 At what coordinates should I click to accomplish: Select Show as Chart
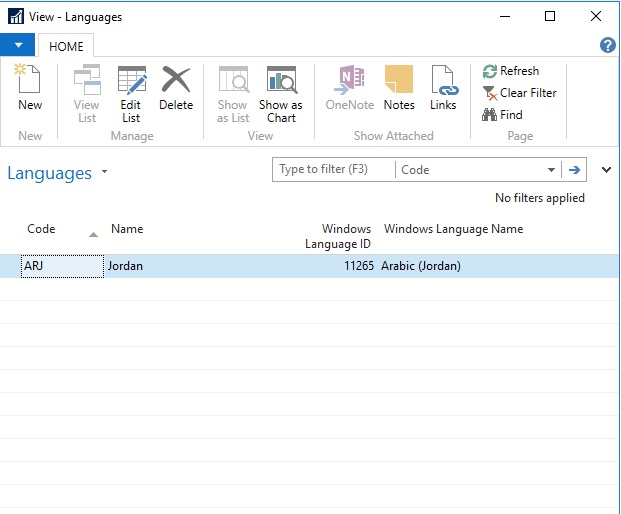click(x=281, y=82)
